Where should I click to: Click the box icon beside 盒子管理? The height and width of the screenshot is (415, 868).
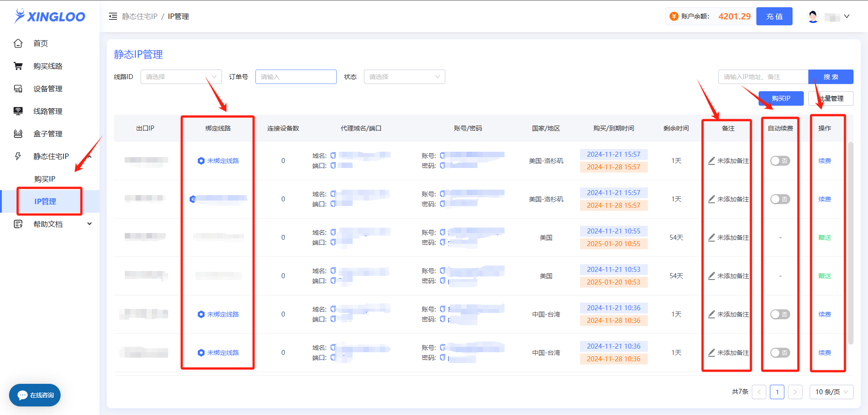(18, 134)
